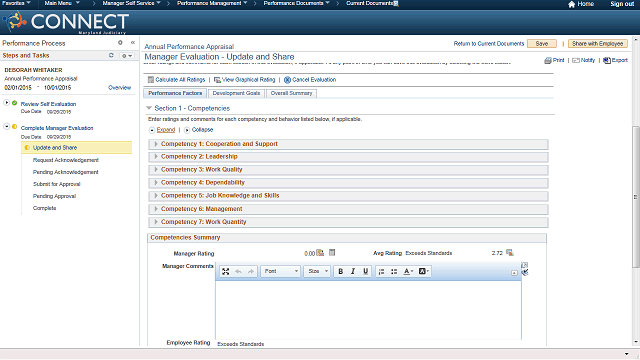Refresh the Steps and Tasks list
The width and height of the screenshot is (640, 360).
pyautogui.click(x=111, y=55)
